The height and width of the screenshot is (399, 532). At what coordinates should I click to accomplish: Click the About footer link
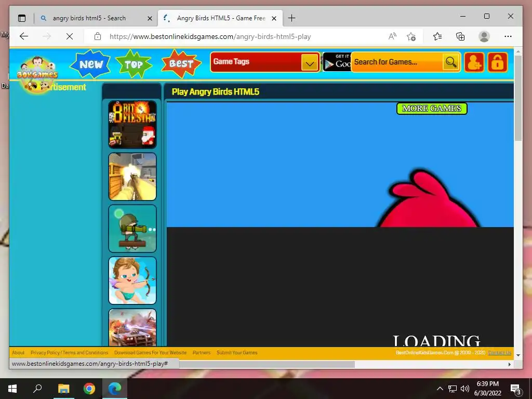point(18,353)
